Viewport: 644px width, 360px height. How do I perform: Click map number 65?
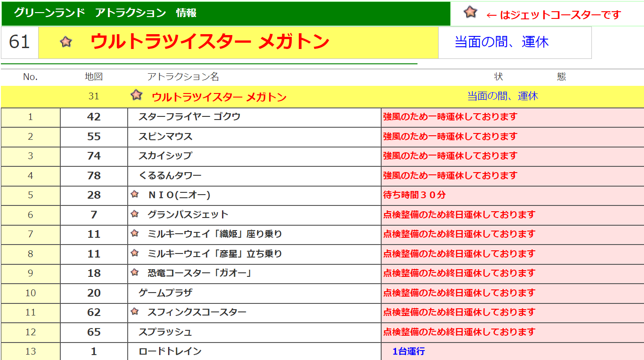(x=94, y=332)
